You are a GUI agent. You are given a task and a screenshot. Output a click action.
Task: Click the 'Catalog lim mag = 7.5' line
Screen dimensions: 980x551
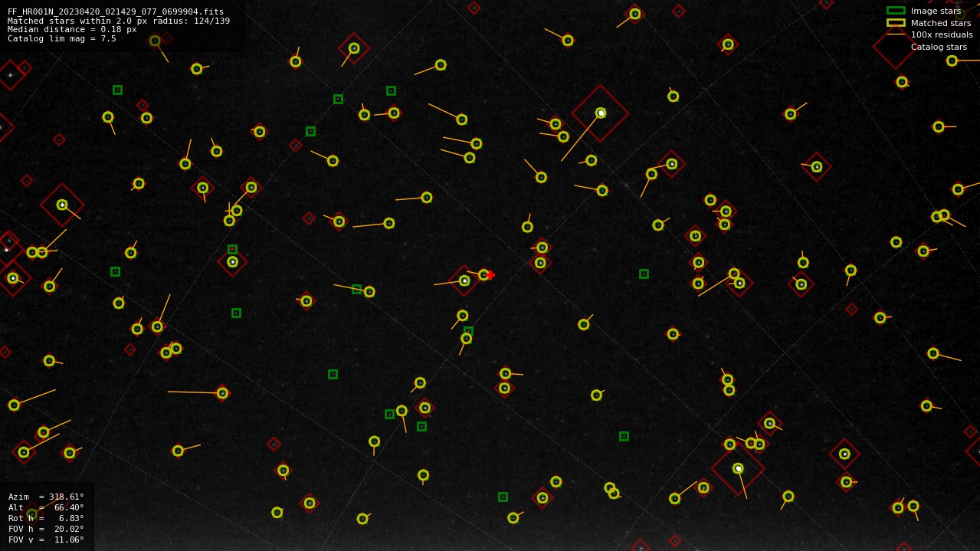(x=62, y=39)
